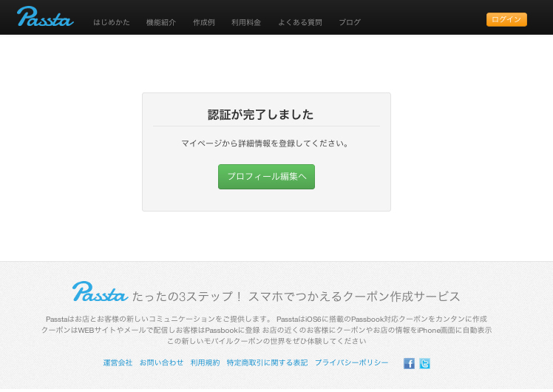Click the Passta logo in the footer
The width and height of the screenshot is (553, 392).
[100, 292]
